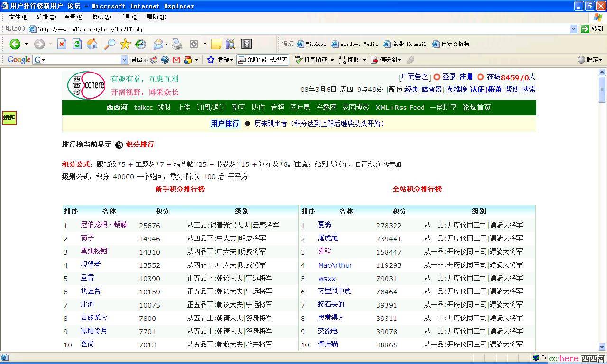607x364 pixels.
Task: Click the Google logo on the toolbar
Action: click(x=19, y=60)
